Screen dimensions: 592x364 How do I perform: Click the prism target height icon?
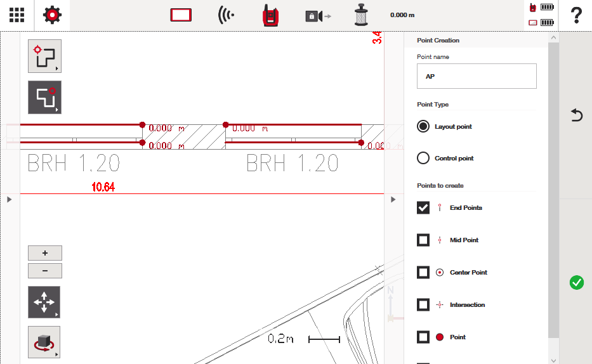tap(362, 15)
